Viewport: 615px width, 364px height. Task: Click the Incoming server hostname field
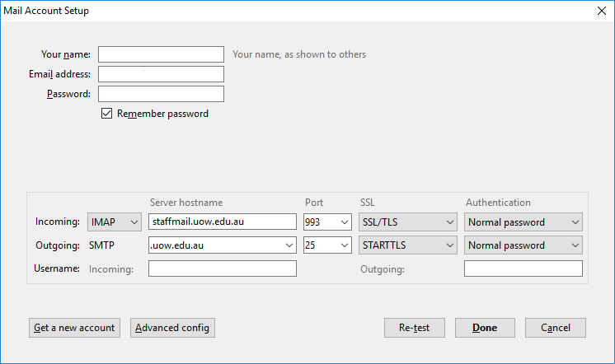pyautogui.click(x=223, y=222)
